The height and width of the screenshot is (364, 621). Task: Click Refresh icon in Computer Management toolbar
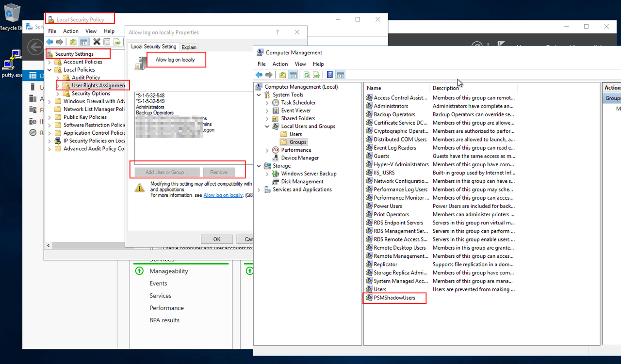307,75
